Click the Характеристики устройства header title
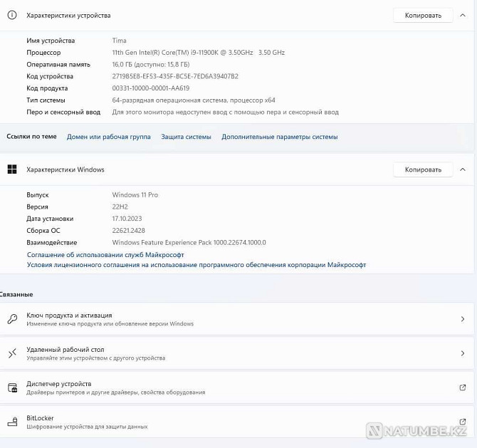The width and height of the screenshot is (477, 448). point(68,15)
